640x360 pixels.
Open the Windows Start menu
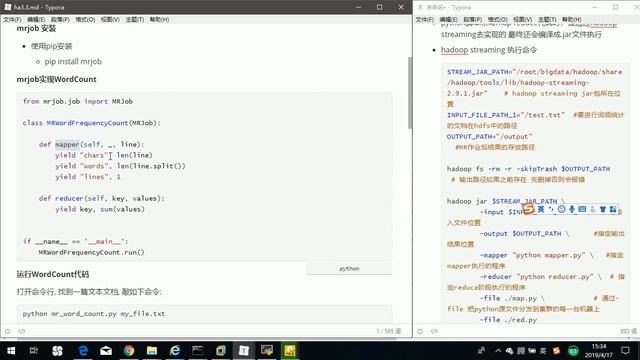[x=11, y=351]
